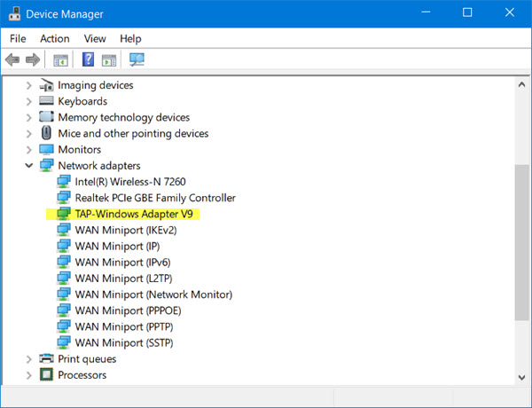Screen dimensions: 532x408
Task: Select WAN Miniport (PPPOE) label
Action: point(129,310)
